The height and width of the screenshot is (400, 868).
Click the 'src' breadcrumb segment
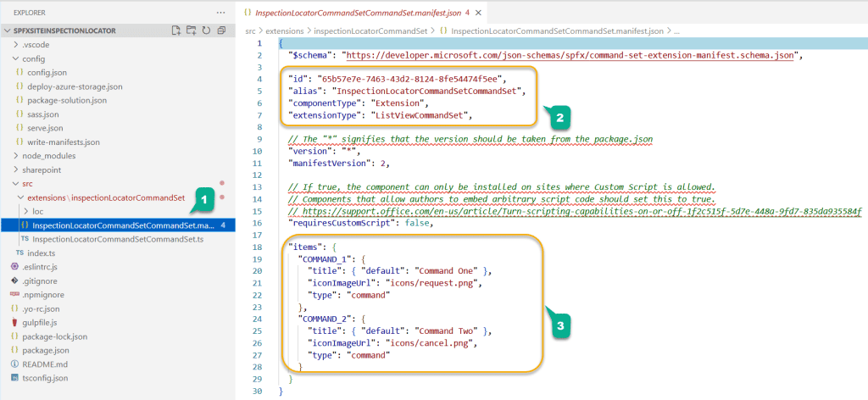click(x=251, y=31)
